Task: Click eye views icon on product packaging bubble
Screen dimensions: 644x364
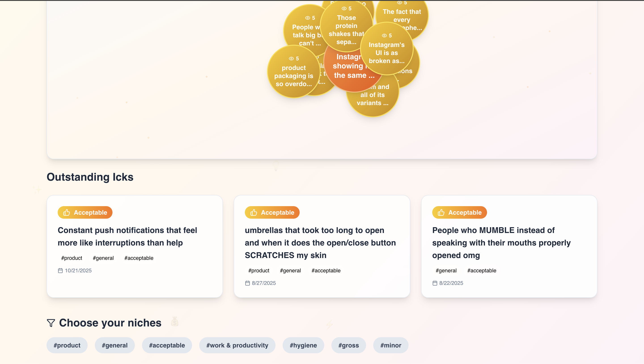Action: coord(291,59)
